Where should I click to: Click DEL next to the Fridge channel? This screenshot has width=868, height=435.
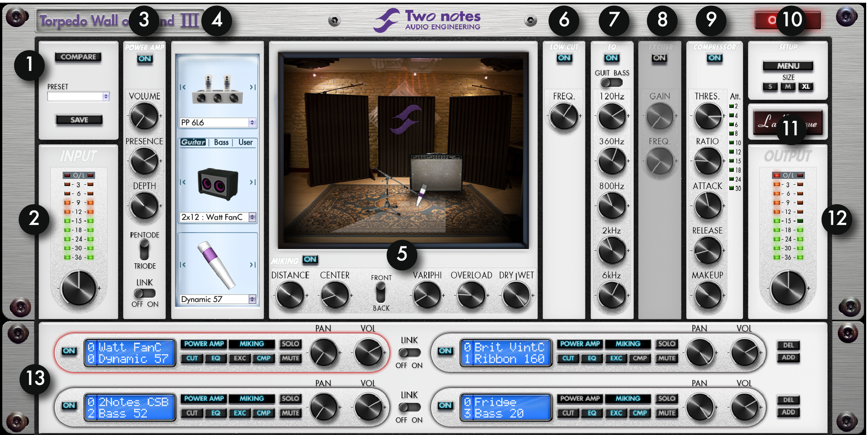click(x=788, y=400)
